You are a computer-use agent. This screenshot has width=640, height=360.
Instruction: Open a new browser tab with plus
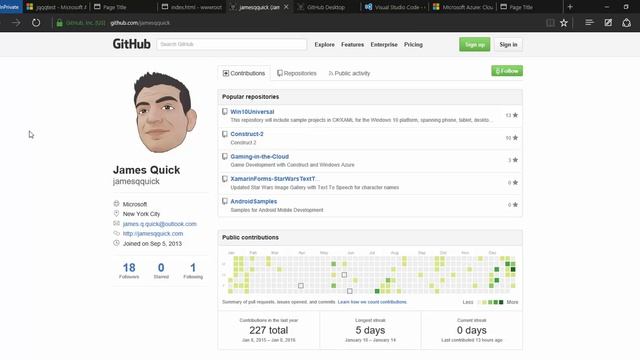570,7
